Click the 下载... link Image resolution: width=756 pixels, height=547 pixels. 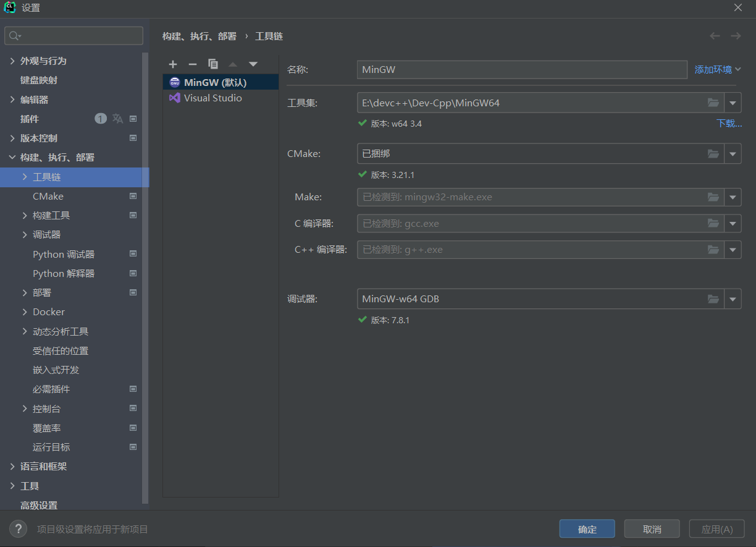729,124
